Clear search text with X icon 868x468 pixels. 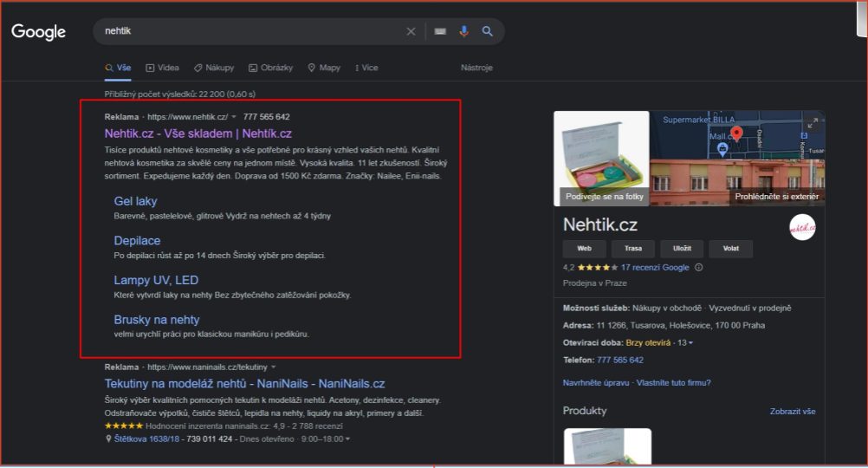point(411,31)
